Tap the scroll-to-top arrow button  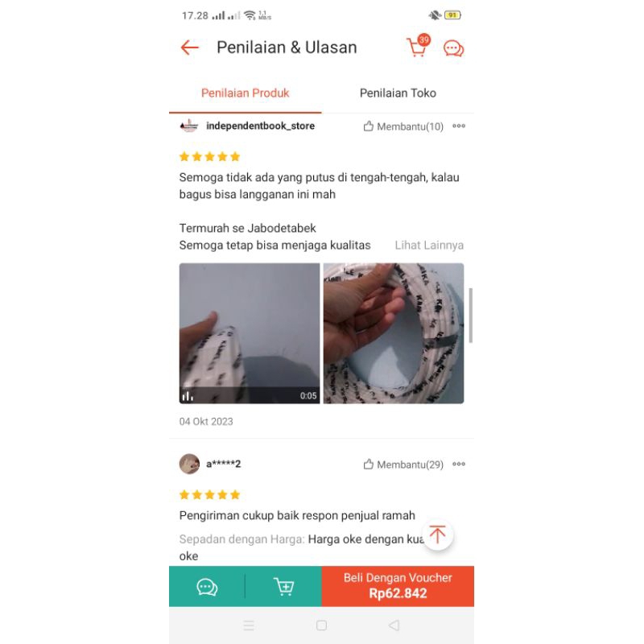click(438, 535)
